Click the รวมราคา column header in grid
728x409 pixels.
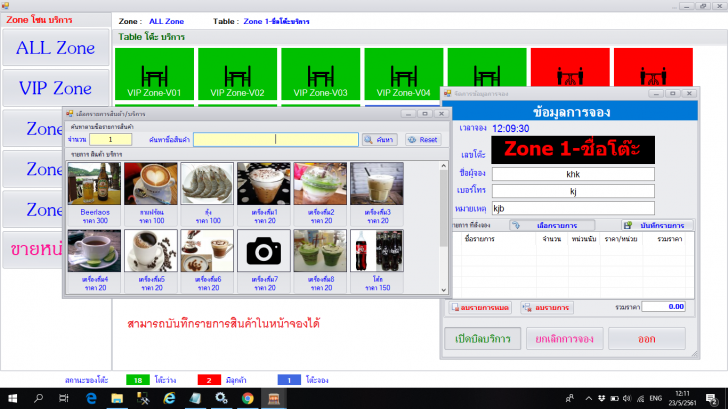click(668, 239)
